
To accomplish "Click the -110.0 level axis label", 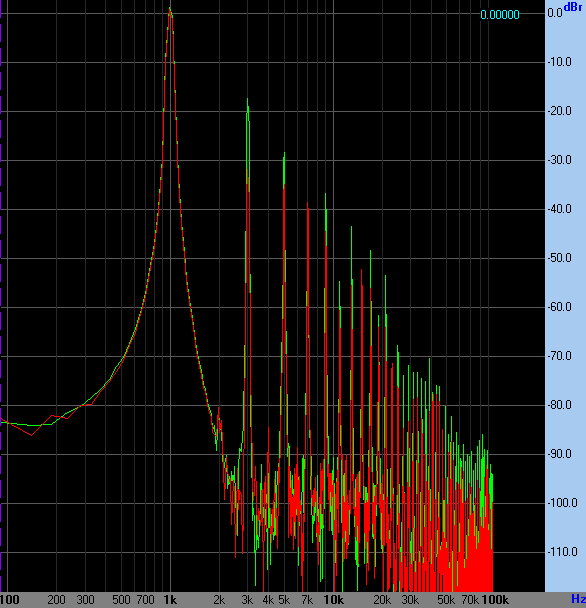I will [562, 552].
